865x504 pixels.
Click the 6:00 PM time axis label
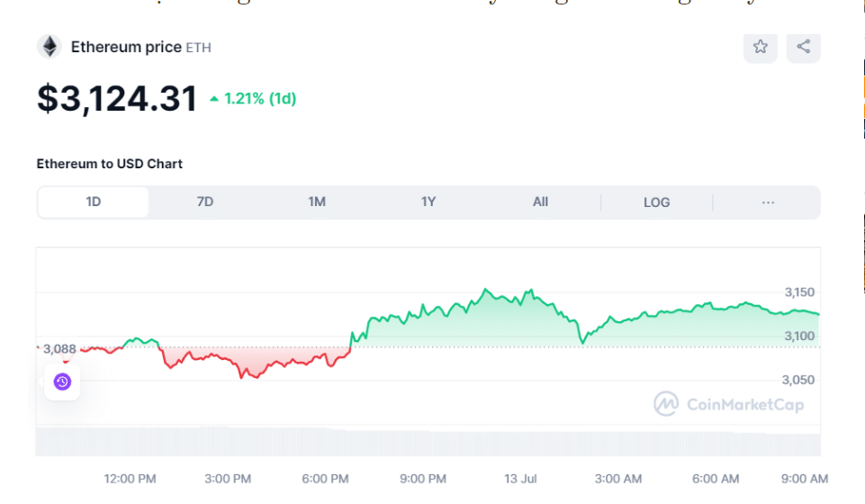(x=325, y=479)
